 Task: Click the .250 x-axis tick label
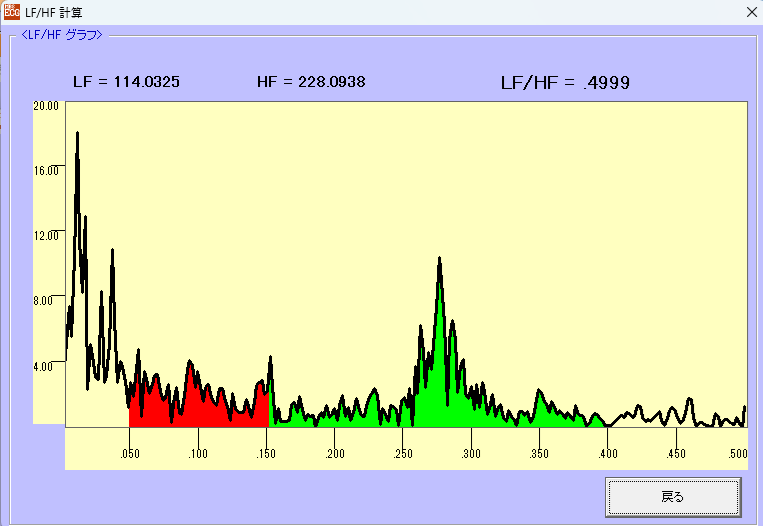click(403, 454)
